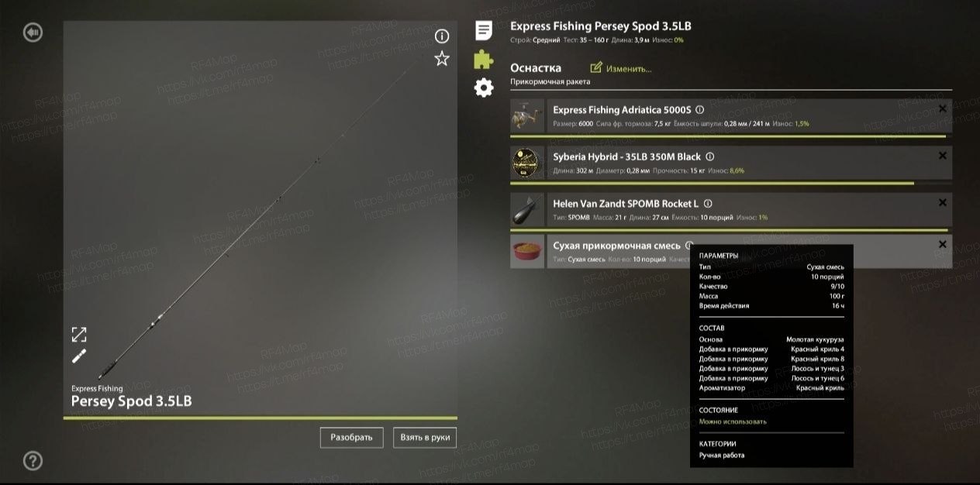Open the notes document tab icon
Viewport: 980px width, 485px height.
click(484, 31)
